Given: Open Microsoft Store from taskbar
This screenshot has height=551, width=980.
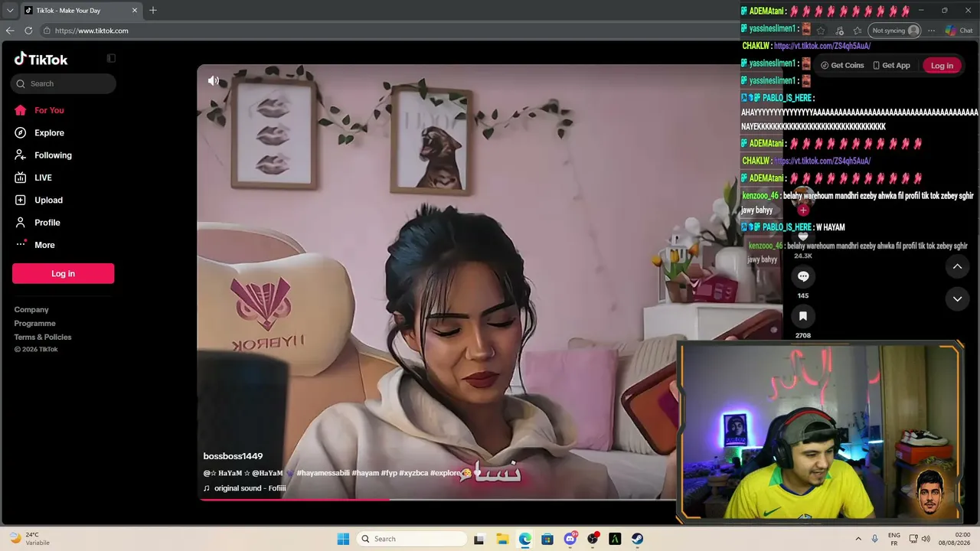Looking at the screenshot, I should coord(547,539).
